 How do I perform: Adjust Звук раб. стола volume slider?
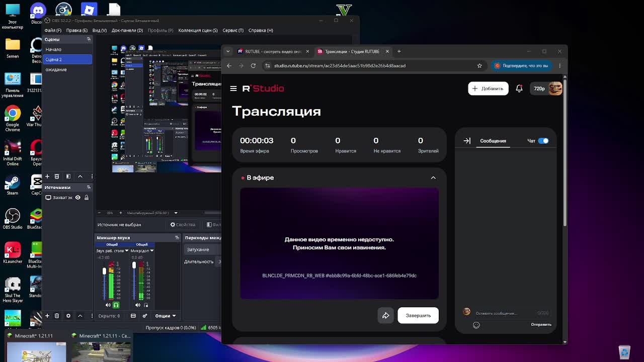click(x=105, y=271)
